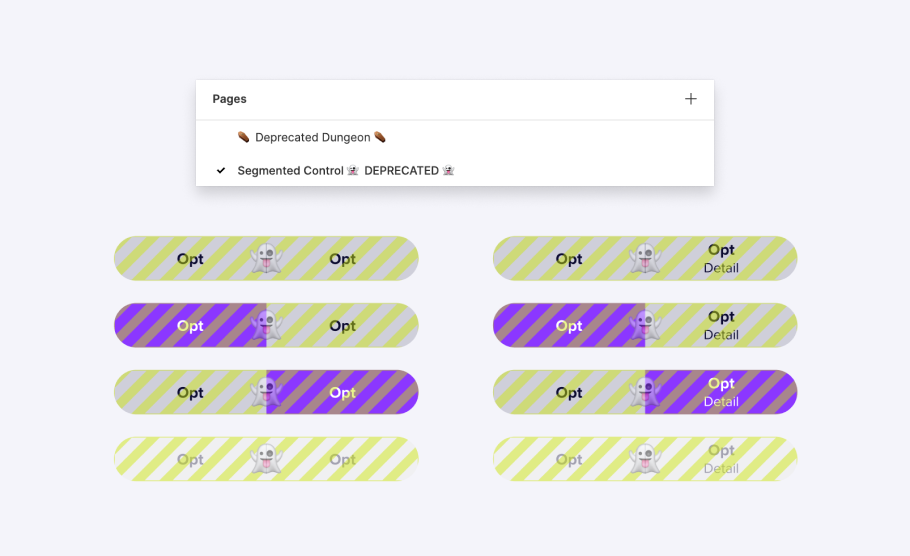Toggle purple right Opt in control without Detail

(342, 393)
